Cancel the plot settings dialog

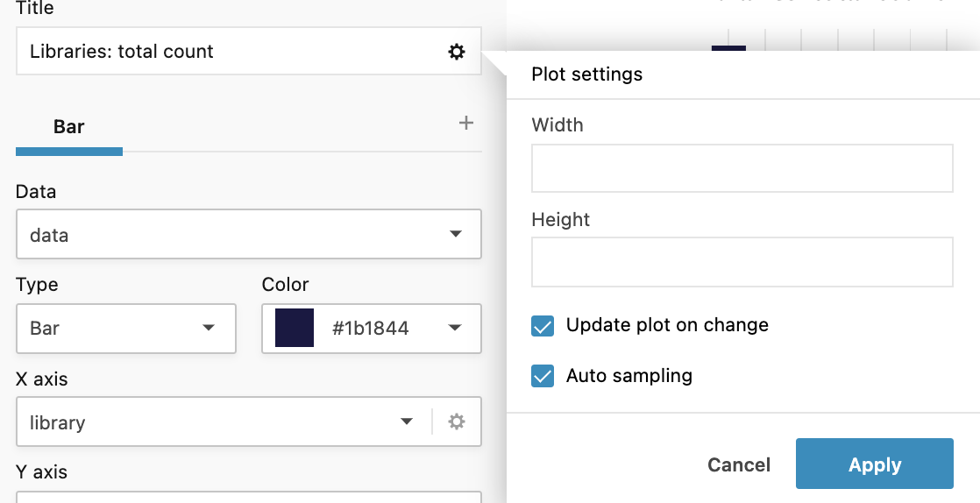point(738,464)
